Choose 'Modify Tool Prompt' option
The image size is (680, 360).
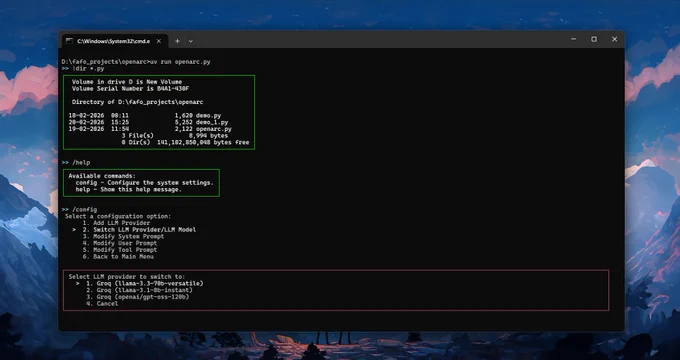tap(120, 250)
